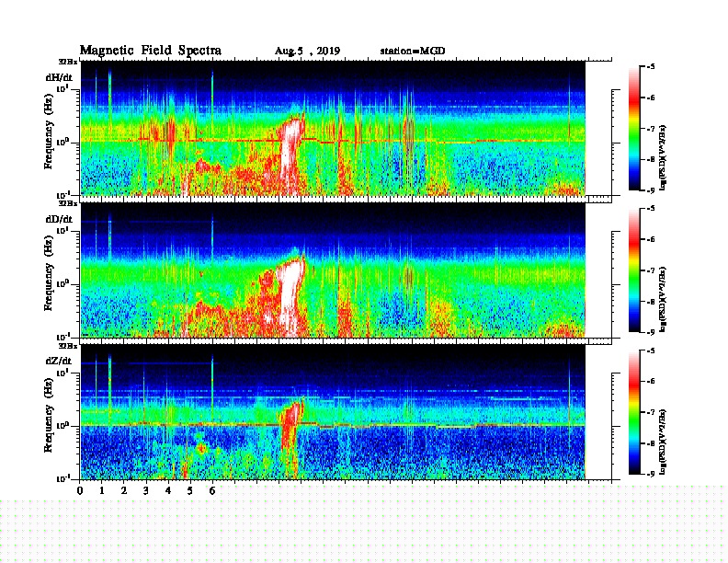Click the 'Frequency (Hz)' axis label of dH/dt
This screenshot has height=563, width=728.
click(x=49, y=132)
